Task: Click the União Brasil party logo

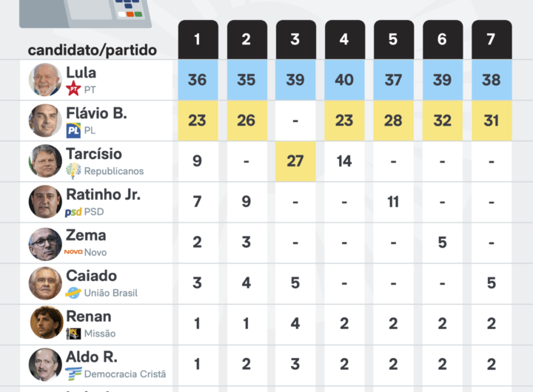Action: 73,293
